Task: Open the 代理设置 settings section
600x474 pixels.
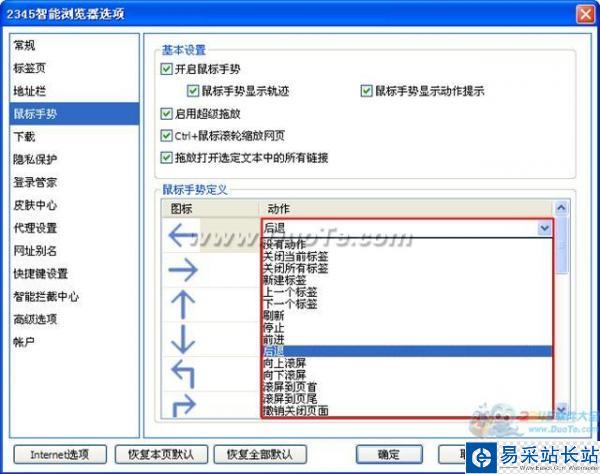Action: (74, 228)
